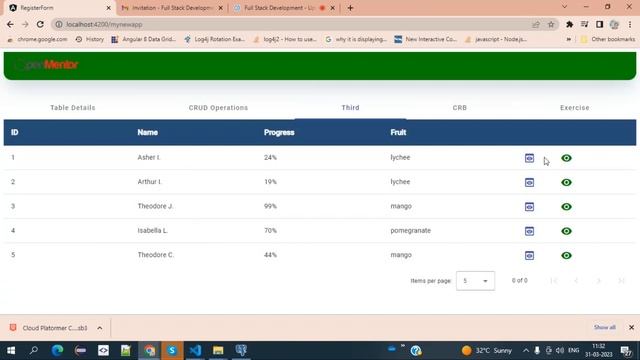This screenshot has height=360, width=640.
Task: Click the ID column header
Action: coord(15,132)
